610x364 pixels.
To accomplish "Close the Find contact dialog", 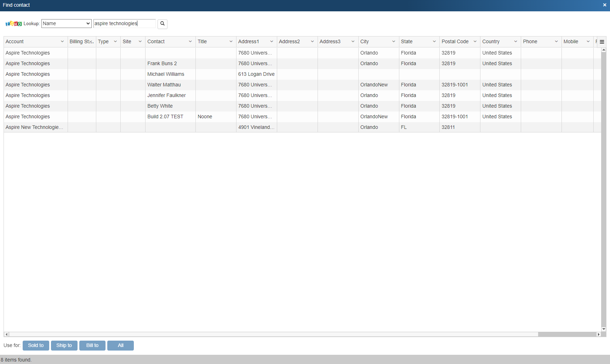I will click(604, 5).
